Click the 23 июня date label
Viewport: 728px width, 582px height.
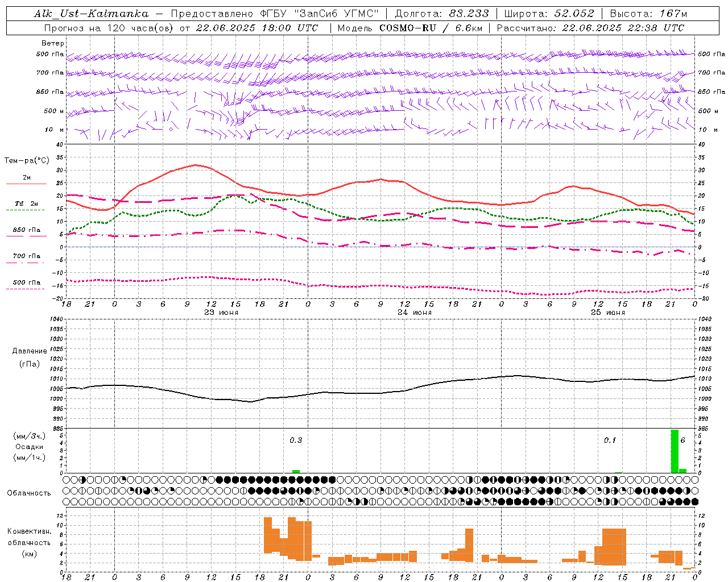[221, 312]
